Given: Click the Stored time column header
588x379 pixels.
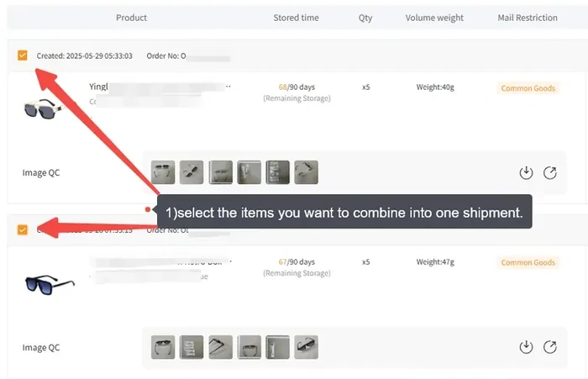Looking at the screenshot, I should pos(296,18).
